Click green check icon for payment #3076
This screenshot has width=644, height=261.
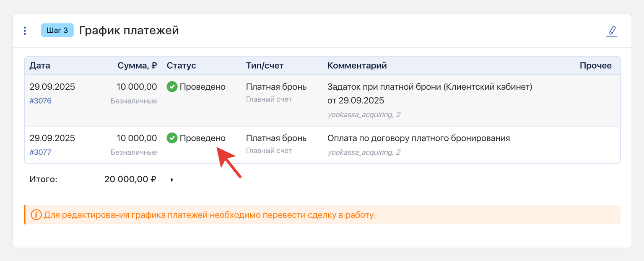click(x=172, y=87)
